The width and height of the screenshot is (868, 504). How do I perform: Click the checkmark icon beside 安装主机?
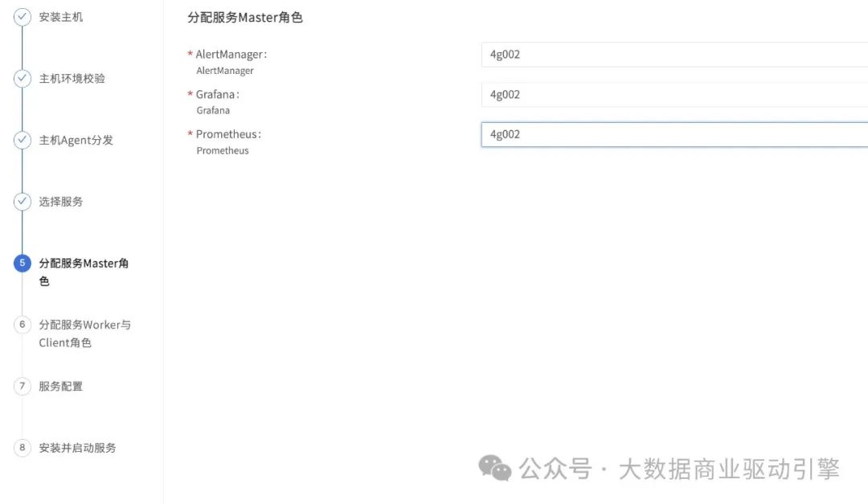[23, 17]
